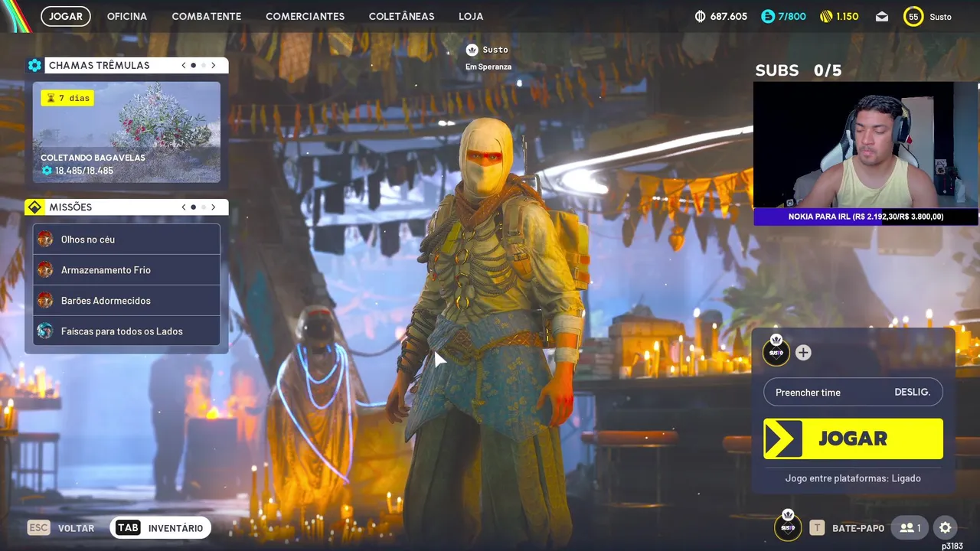
Task: Click the yellow 1.150 token icon
Action: [826, 16]
